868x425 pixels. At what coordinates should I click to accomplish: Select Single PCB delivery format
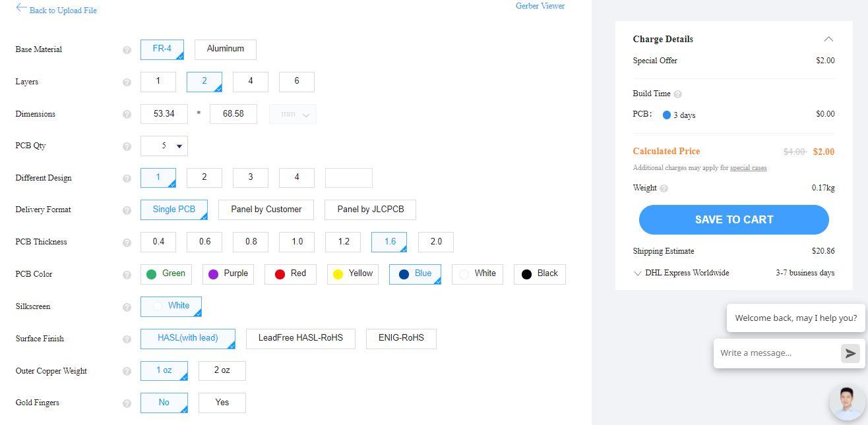pyautogui.click(x=173, y=210)
